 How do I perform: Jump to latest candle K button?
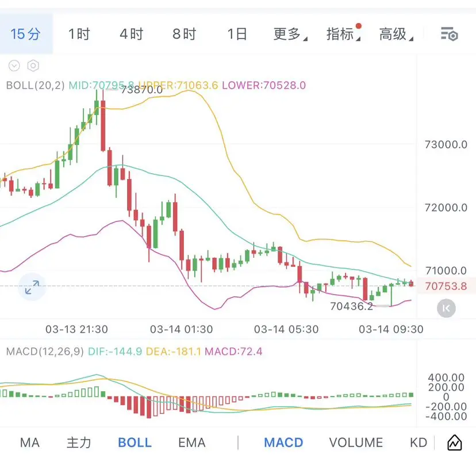click(446, 308)
